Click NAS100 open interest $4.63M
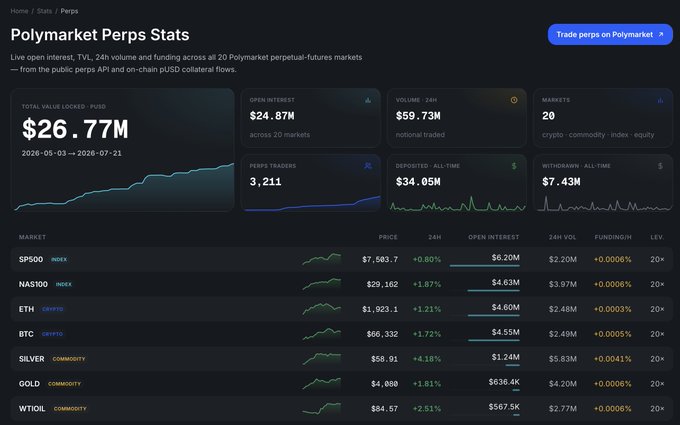The width and height of the screenshot is (680, 425). 505,282
